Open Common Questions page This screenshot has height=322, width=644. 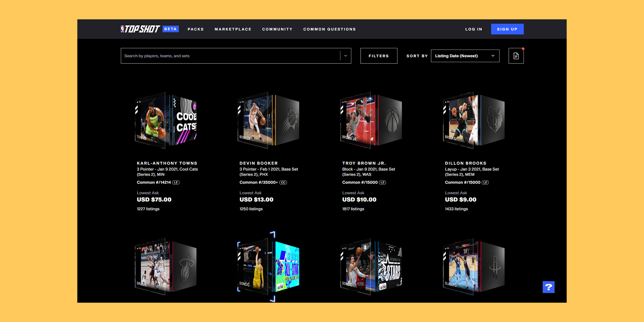coord(329,29)
